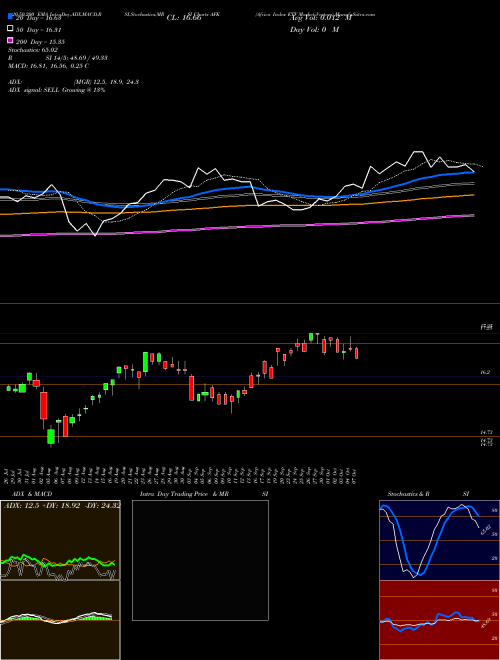Click the blue 20 Day EMA legend swatch

pyautogui.click(x=10, y=17)
